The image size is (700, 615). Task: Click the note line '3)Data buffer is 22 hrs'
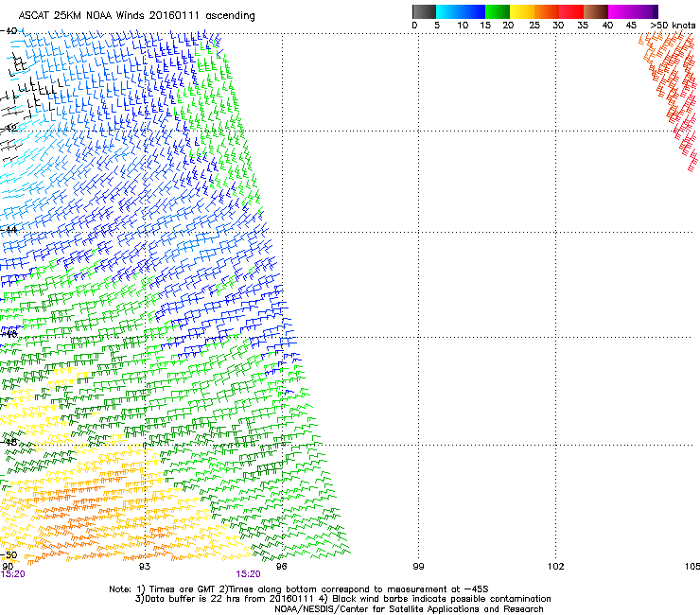pyautogui.click(x=342, y=599)
